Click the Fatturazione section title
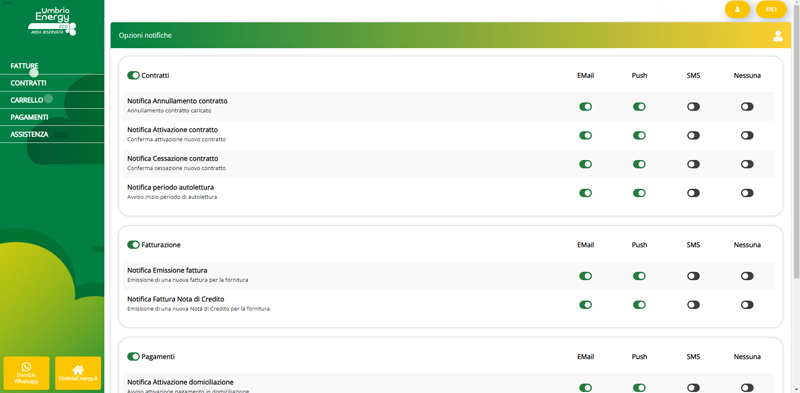800x393 pixels. point(161,245)
